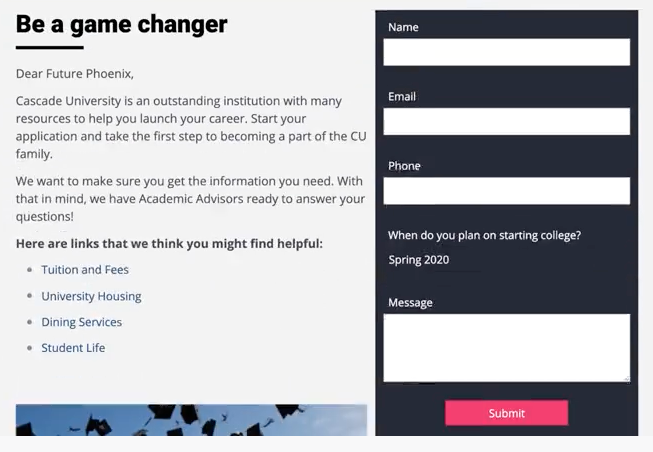Go to the Student Life link

pos(73,348)
